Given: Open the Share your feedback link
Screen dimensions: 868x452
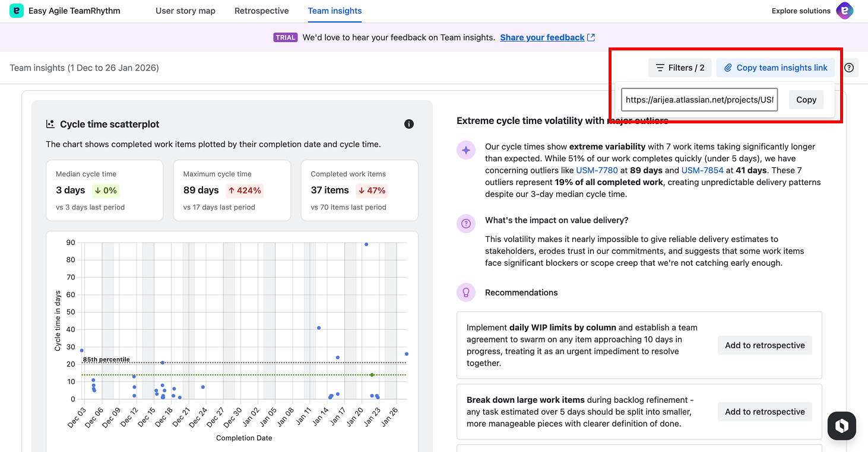Looking at the screenshot, I should (x=542, y=37).
